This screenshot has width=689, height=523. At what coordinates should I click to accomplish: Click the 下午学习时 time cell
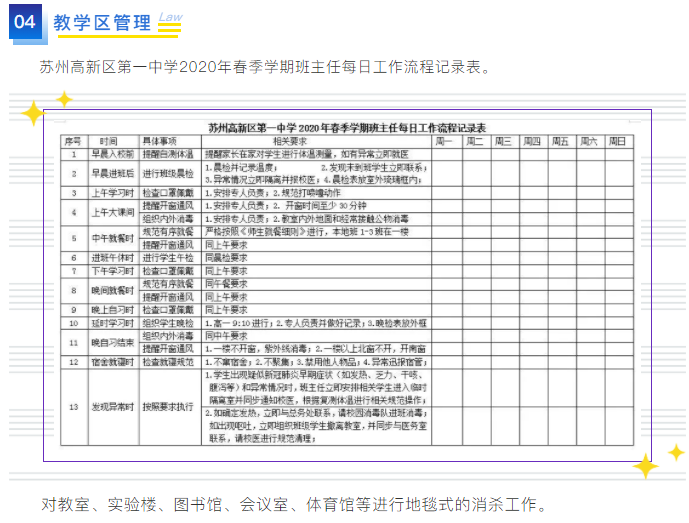point(113,271)
